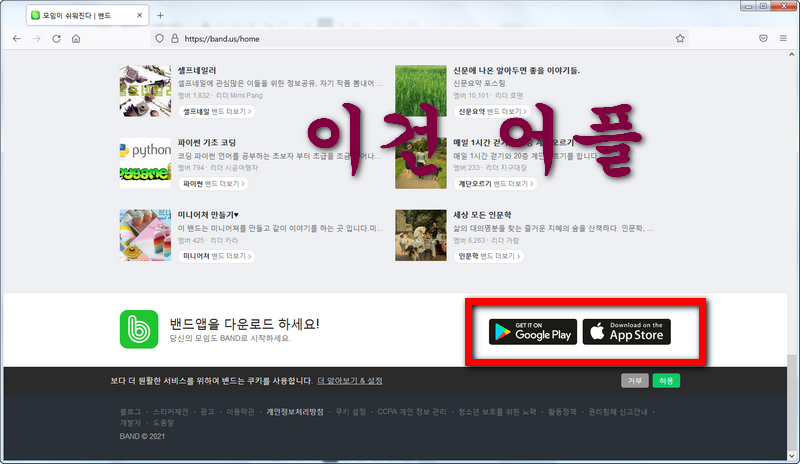This screenshot has height=464, width=800.
Task: Open CCPA 개인 정보 관리 footer link
Action: click(412, 412)
